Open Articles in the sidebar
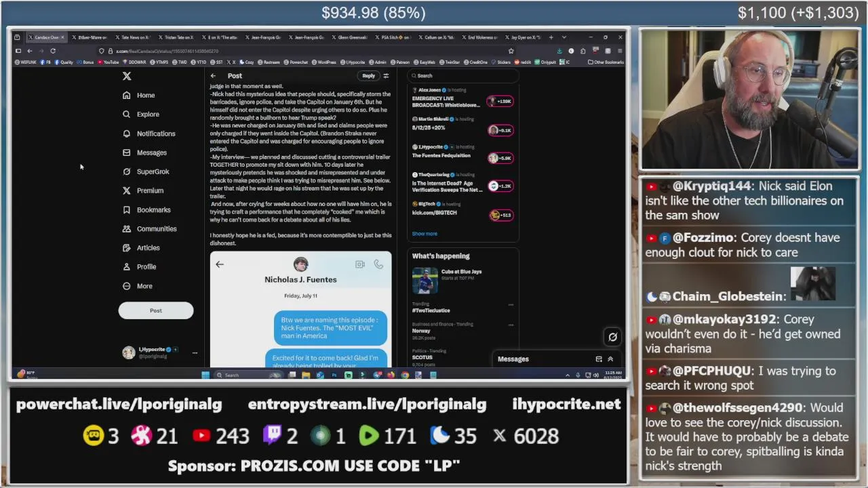 (x=140, y=247)
